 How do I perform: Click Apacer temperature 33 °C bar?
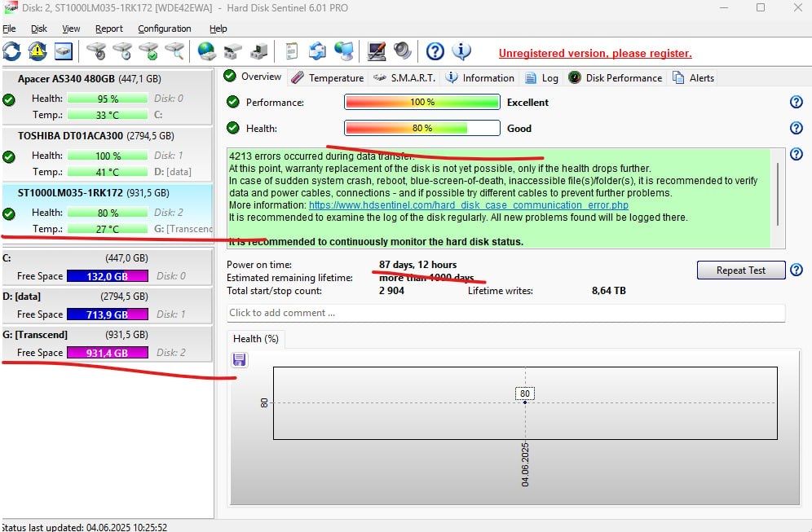(x=107, y=115)
